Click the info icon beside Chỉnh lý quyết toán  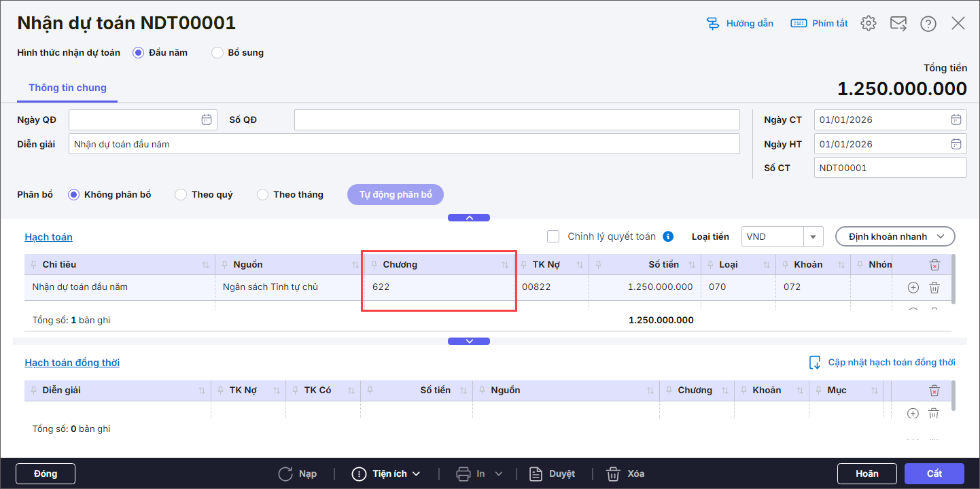pos(668,236)
